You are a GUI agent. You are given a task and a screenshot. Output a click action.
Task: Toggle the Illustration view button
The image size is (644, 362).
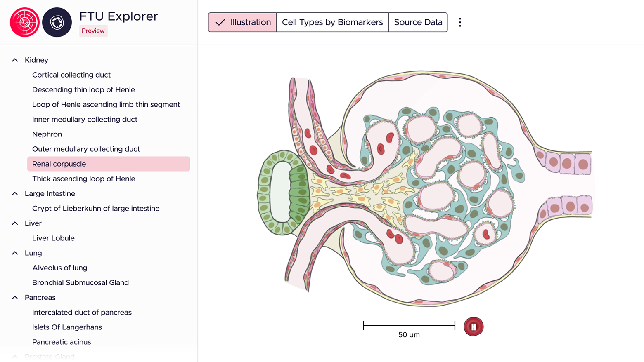point(242,22)
